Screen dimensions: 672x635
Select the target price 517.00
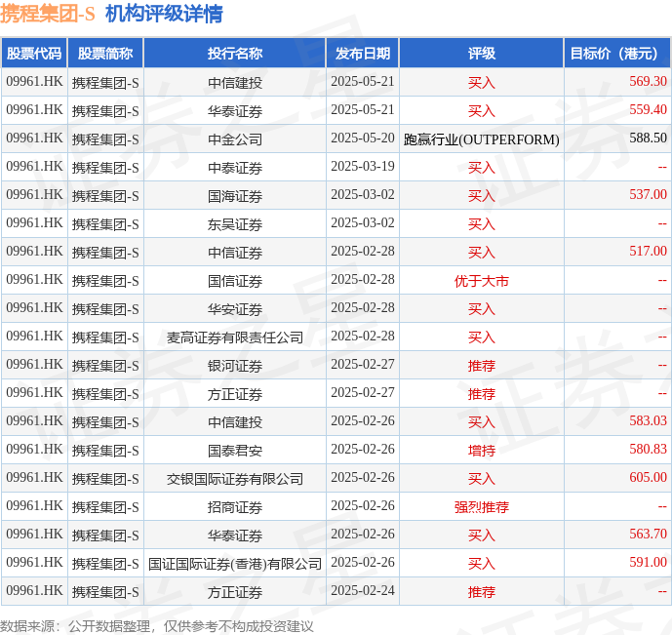point(648,251)
